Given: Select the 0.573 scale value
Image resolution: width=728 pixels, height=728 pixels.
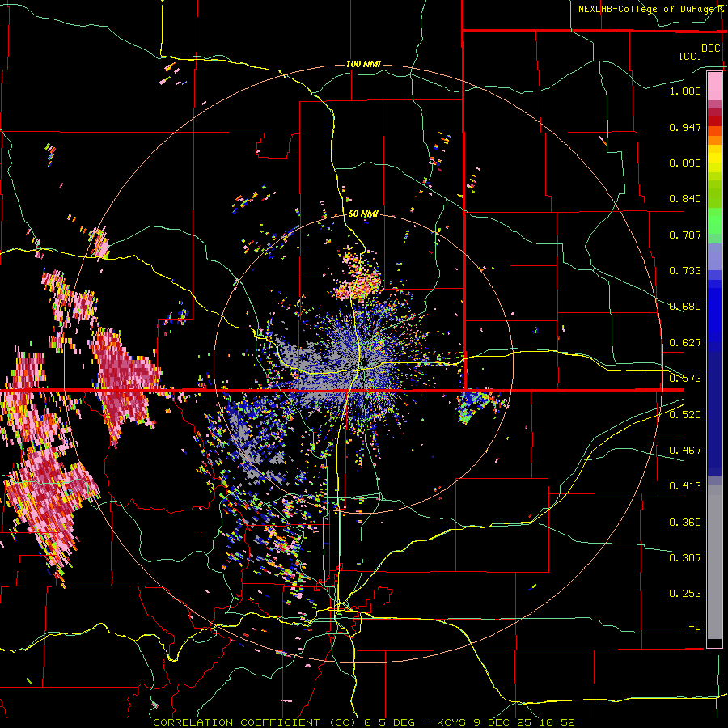Looking at the screenshot, I should point(685,379).
